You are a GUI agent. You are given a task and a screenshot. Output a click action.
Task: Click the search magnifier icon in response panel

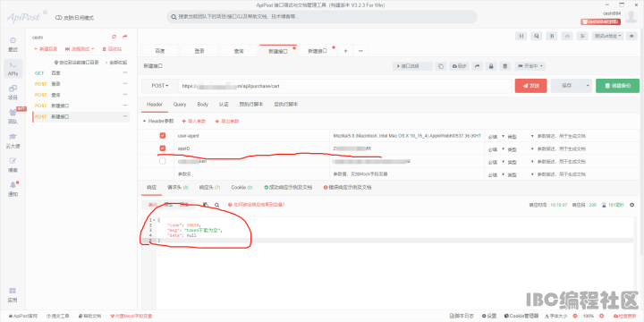coord(216,205)
